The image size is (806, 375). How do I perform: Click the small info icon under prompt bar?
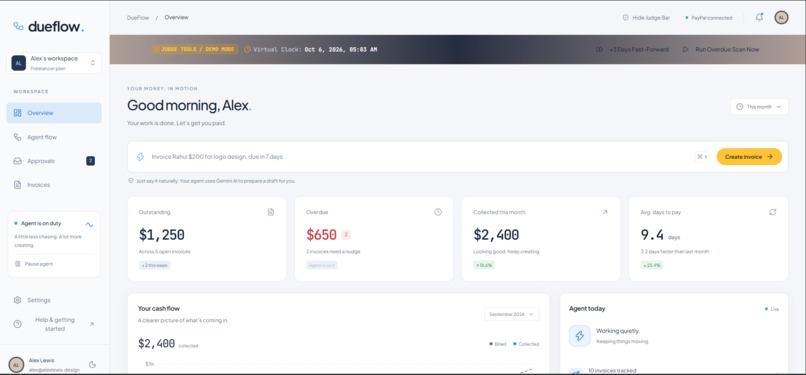pos(131,181)
